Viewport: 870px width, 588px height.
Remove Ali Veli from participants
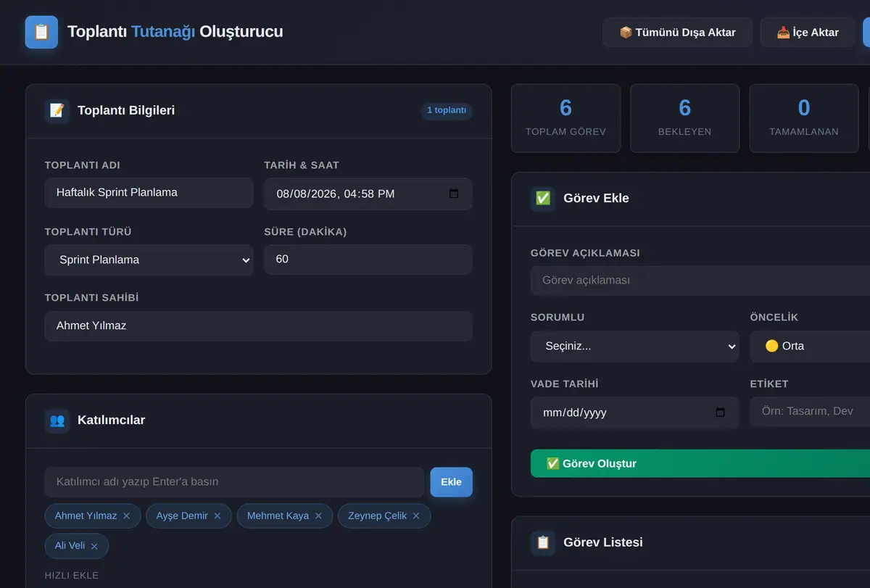[94, 546]
